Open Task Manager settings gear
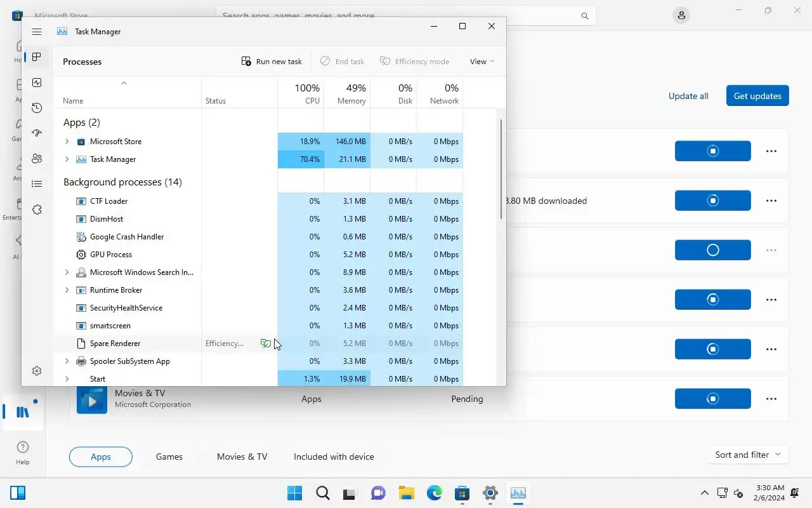 tap(37, 371)
